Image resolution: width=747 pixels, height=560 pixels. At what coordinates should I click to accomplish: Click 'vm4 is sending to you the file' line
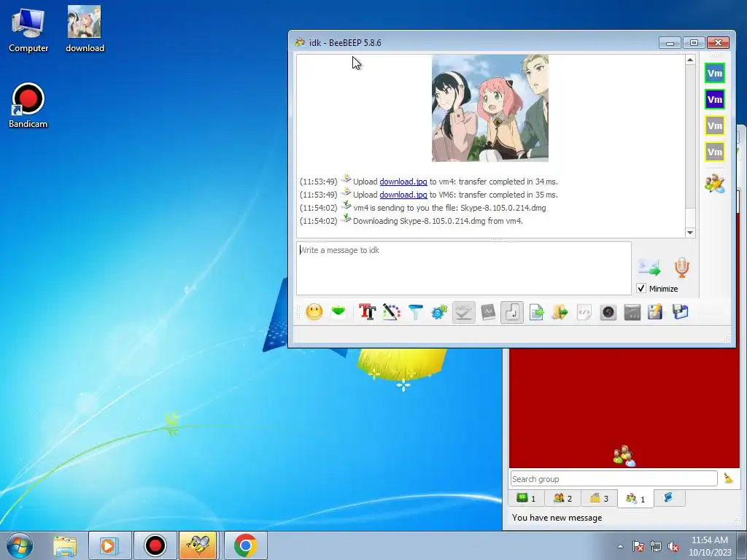pos(449,208)
